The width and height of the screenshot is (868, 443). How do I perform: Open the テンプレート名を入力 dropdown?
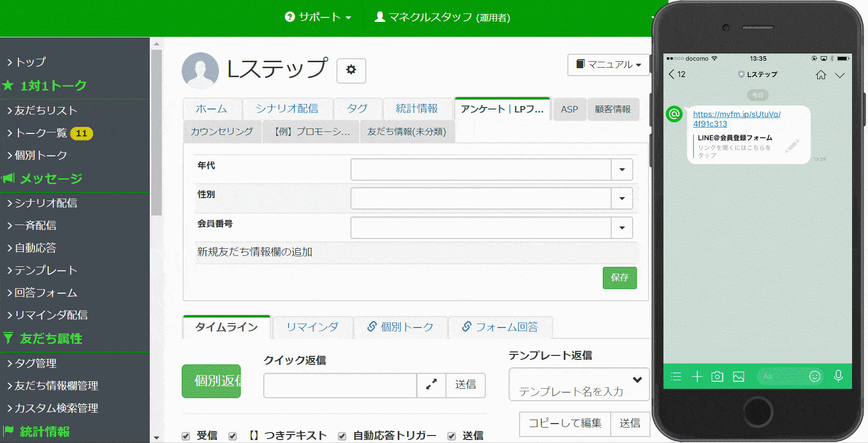579,384
